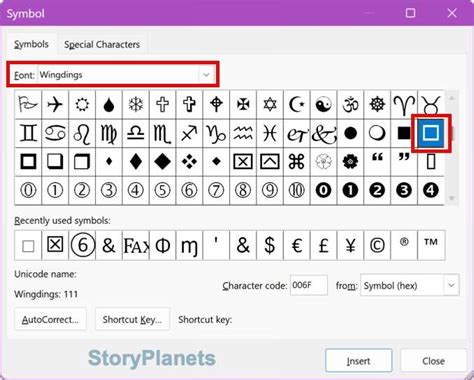Image resolution: width=474 pixels, height=380 pixels.
Task: Select the black circled number 3
Action: pos(404,190)
